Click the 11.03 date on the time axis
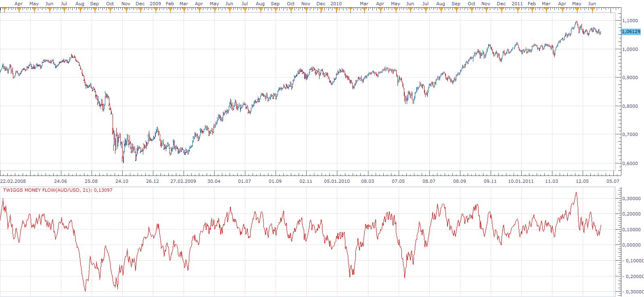Image resolution: width=644 pixels, height=297 pixels. coord(552,181)
